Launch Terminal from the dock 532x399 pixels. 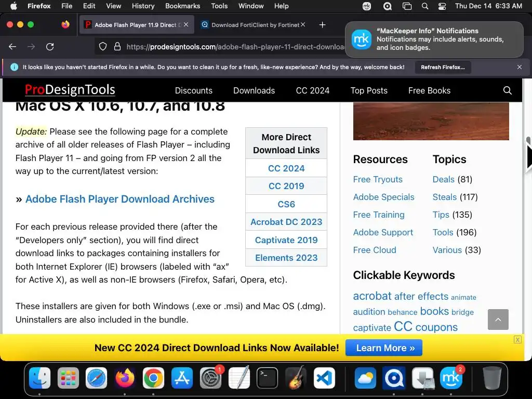coord(268,378)
